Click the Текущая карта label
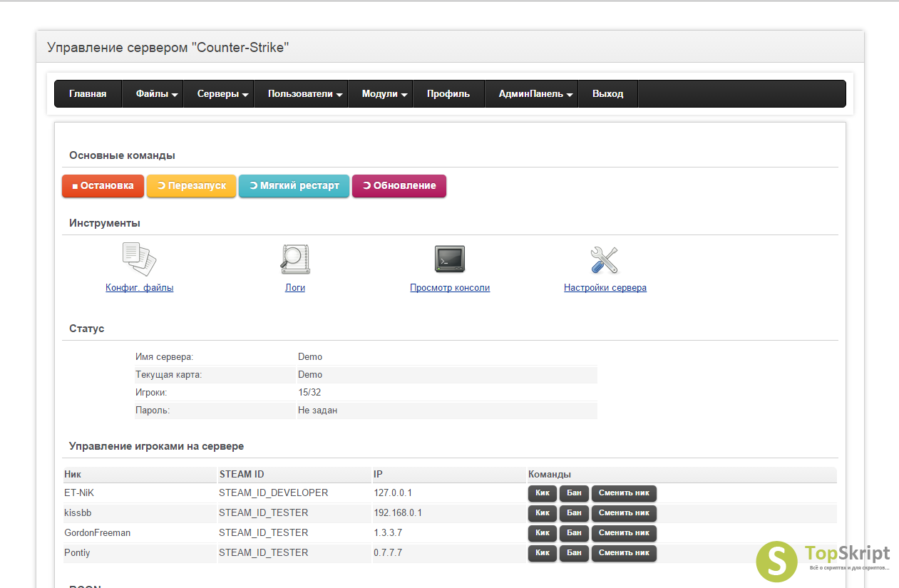 (169, 375)
